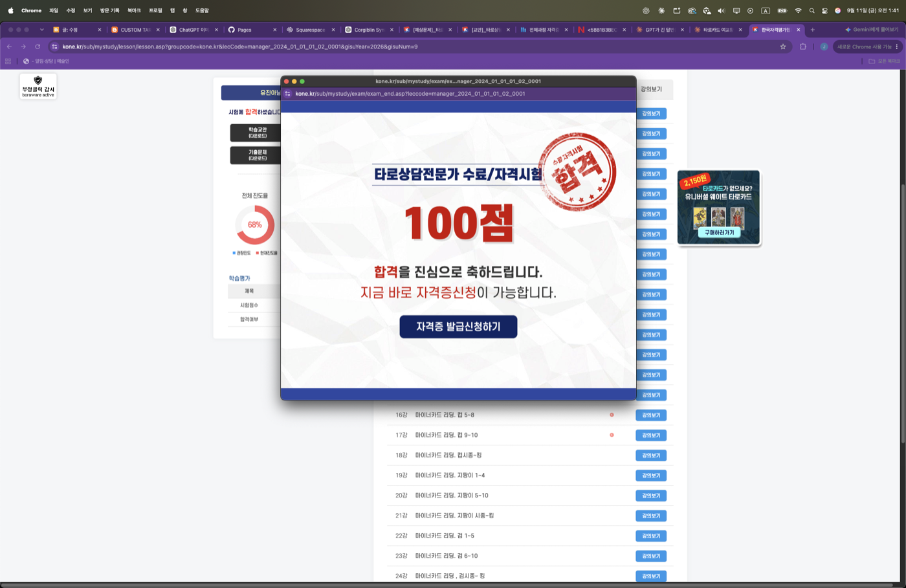The image size is (906, 588).
Task: Open the Chrome three-dot menu
Action: pos(897,47)
